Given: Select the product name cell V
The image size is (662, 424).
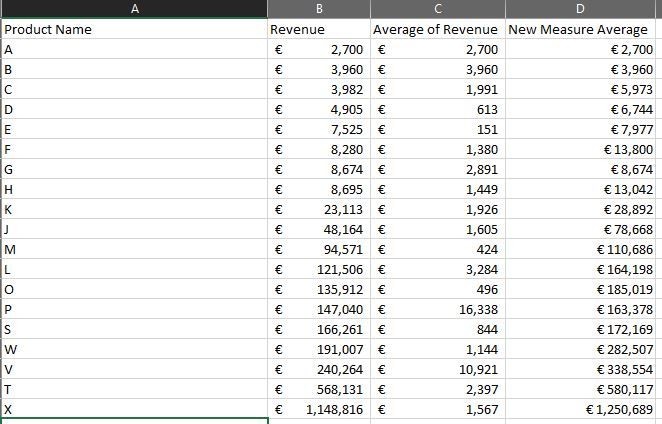Looking at the screenshot, I should 134,369.
